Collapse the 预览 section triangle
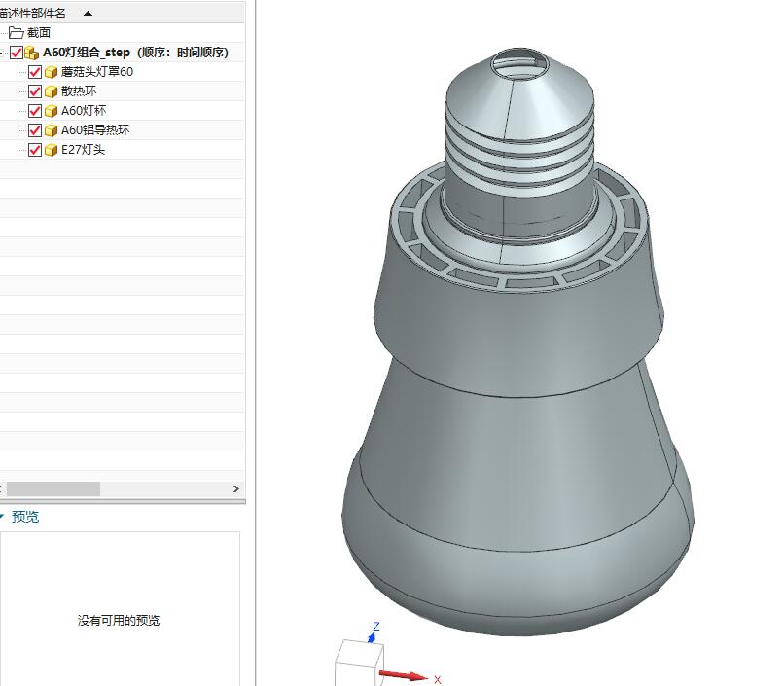Image resolution: width=784 pixels, height=686 pixels. [2, 516]
